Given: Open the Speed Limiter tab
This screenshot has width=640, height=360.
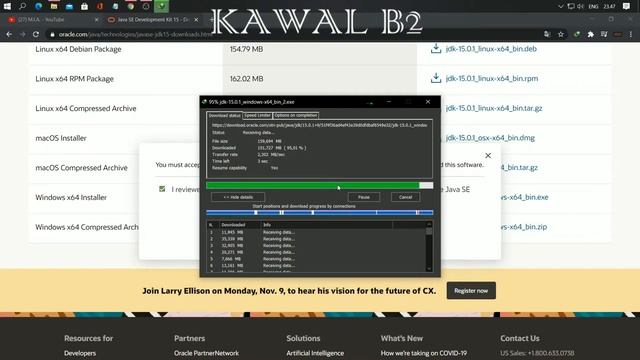Looking at the screenshot, I should (x=257, y=116).
